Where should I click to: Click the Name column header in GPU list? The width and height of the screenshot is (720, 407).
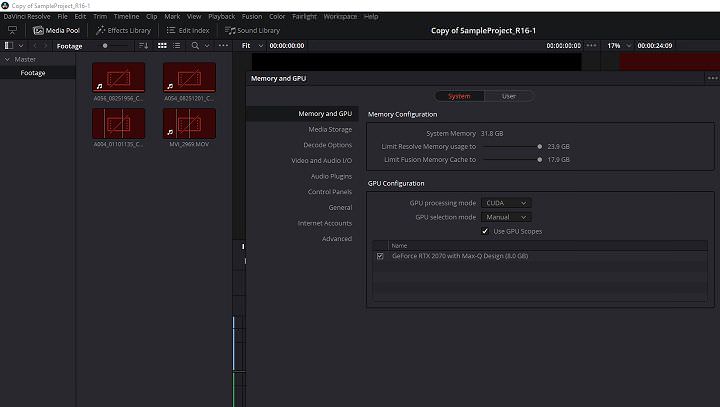coord(399,246)
